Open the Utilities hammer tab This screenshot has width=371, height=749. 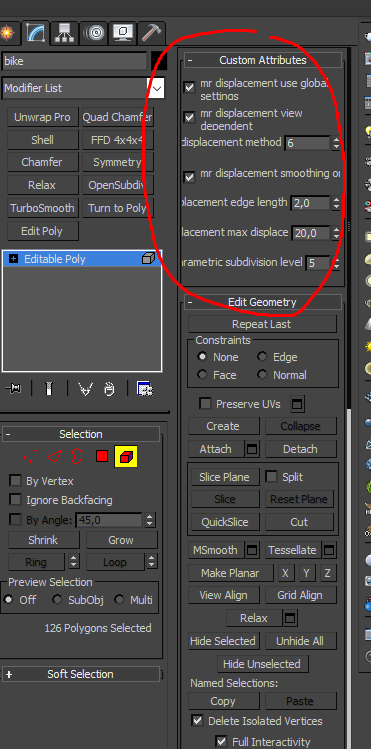(x=152, y=33)
